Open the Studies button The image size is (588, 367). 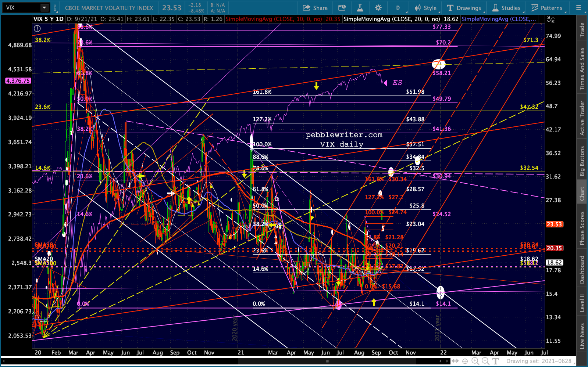pos(507,8)
